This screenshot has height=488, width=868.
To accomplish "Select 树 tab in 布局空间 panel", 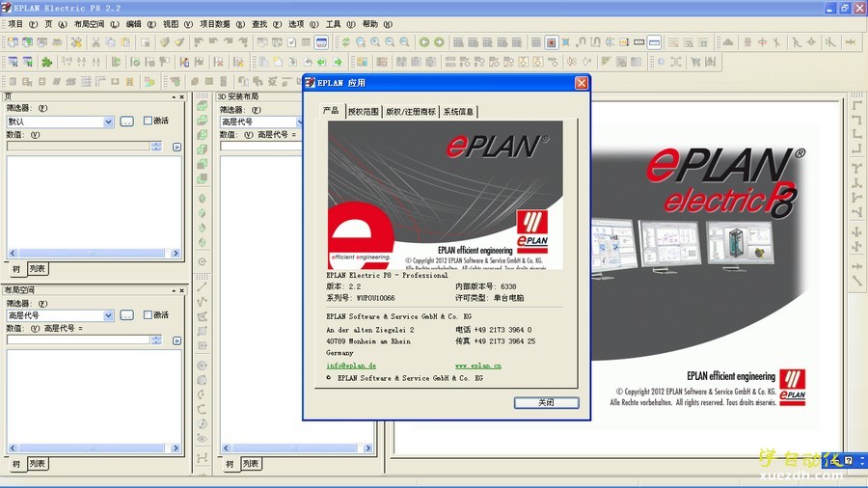I will [x=16, y=464].
